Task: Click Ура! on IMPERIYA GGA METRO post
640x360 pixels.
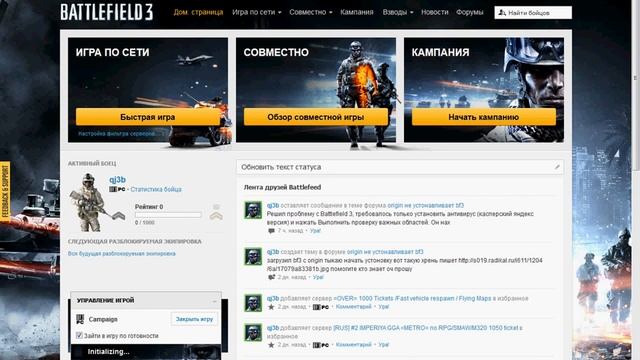Action: pyautogui.click(x=383, y=345)
